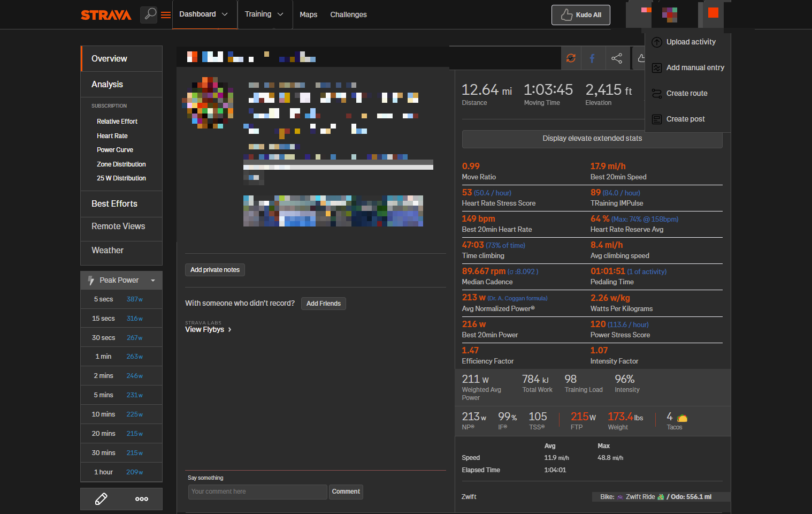Click the activity map thumbnail image
812x514 pixels.
[333, 210]
